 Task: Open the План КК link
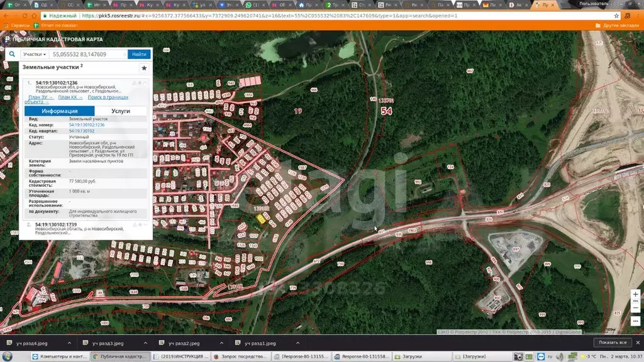(x=70, y=97)
